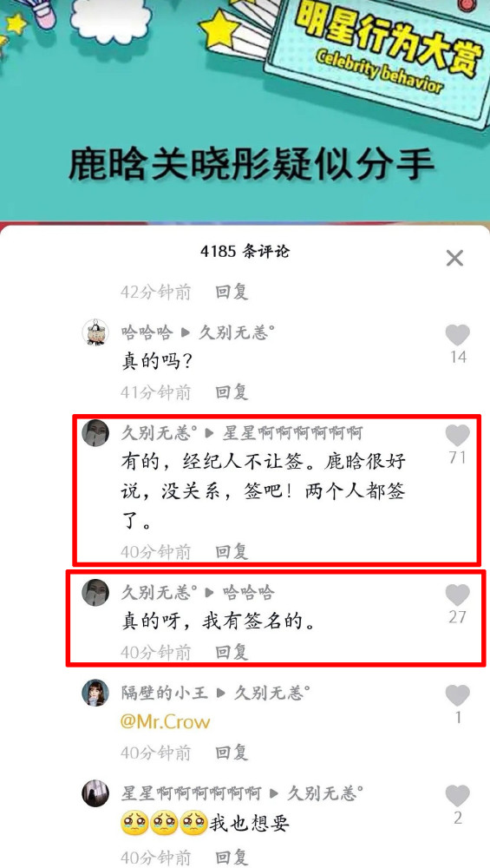The height and width of the screenshot is (868, 490).
Task: Reply to the @Mr.Crow comment
Action: pyautogui.click(x=232, y=753)
